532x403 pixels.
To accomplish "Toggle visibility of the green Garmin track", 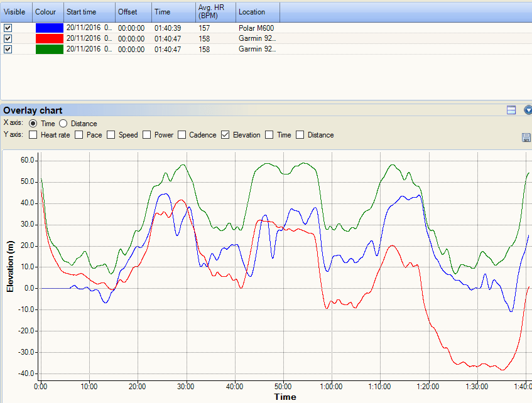I will tap(8, 49).
